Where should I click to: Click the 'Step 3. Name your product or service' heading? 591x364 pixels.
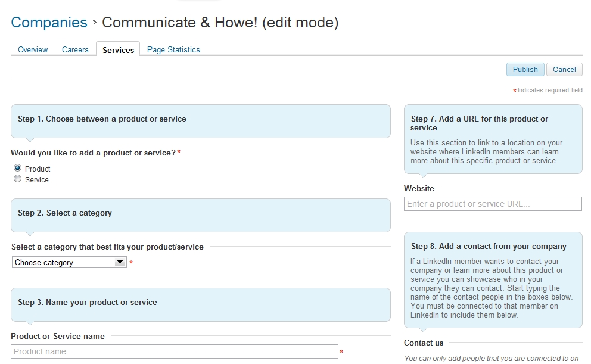(x=88, y=302)
